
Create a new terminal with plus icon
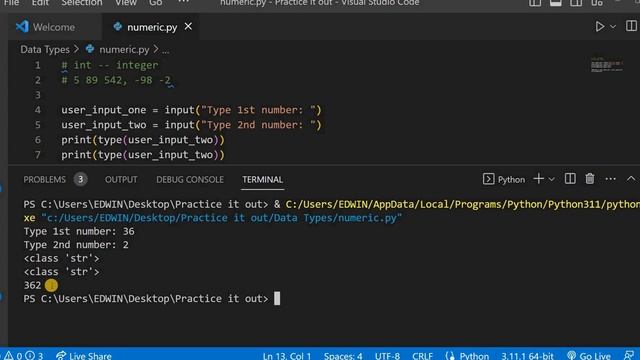click(538, 179)
